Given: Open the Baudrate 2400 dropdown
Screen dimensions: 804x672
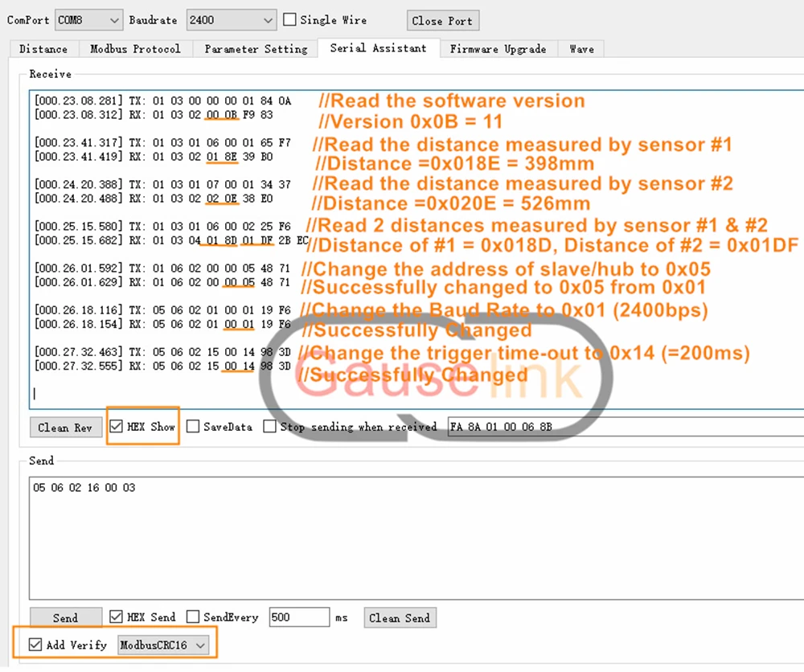Looking at the screenshot, I should coord(232,20).
